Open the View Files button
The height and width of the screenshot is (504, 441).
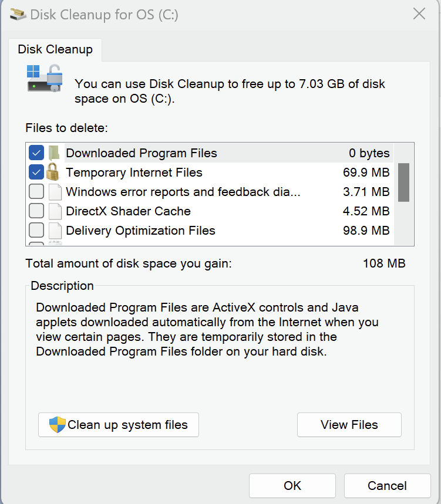(x=349, y=425)
